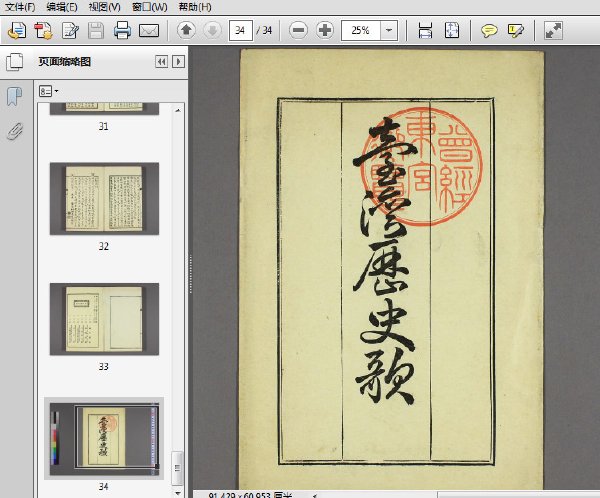This screenshot has width=600, height=498.
Task: Add a sticky note comment
Action: tap(489, 30)
